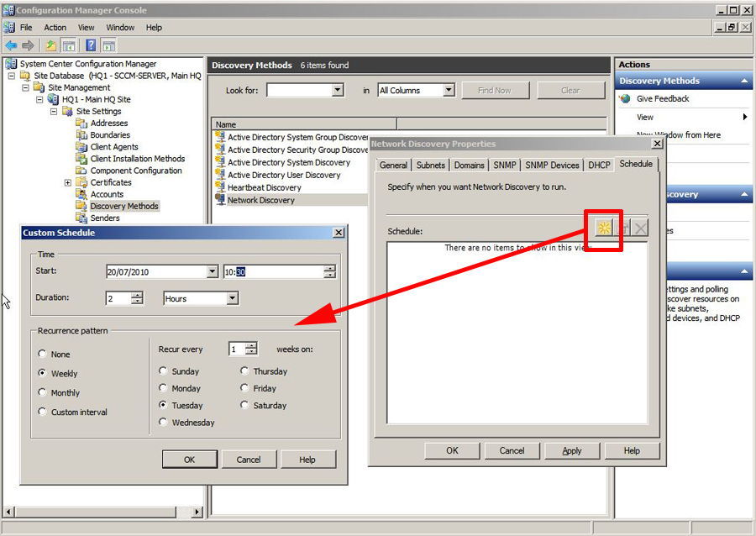
Task: Click the HQ1 - Main HQ Site icon
Action: coord(53,99)
